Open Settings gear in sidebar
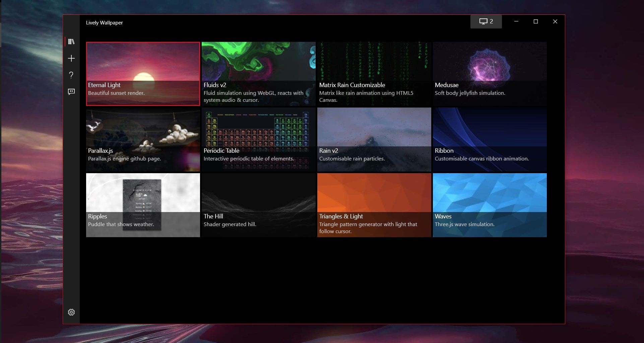644x343 pixels. click(71, 312)
